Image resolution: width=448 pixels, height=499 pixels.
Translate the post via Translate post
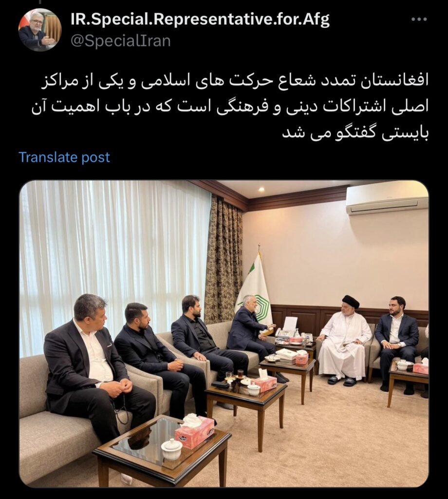pyautogui.click(x=64, y=157)
